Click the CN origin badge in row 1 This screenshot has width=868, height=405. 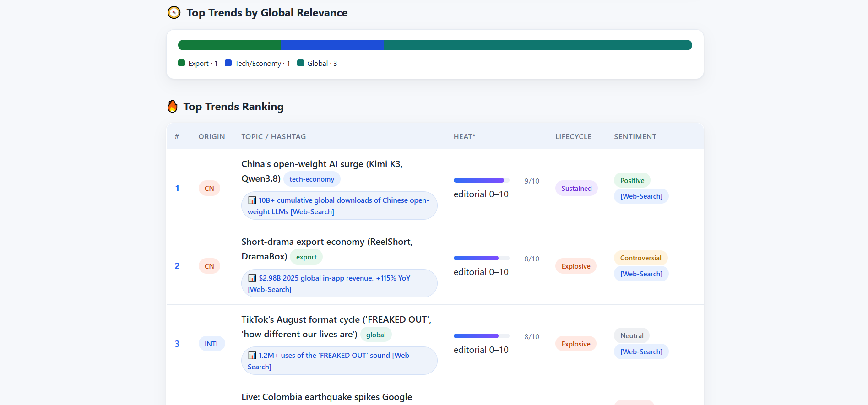[209, 188]
